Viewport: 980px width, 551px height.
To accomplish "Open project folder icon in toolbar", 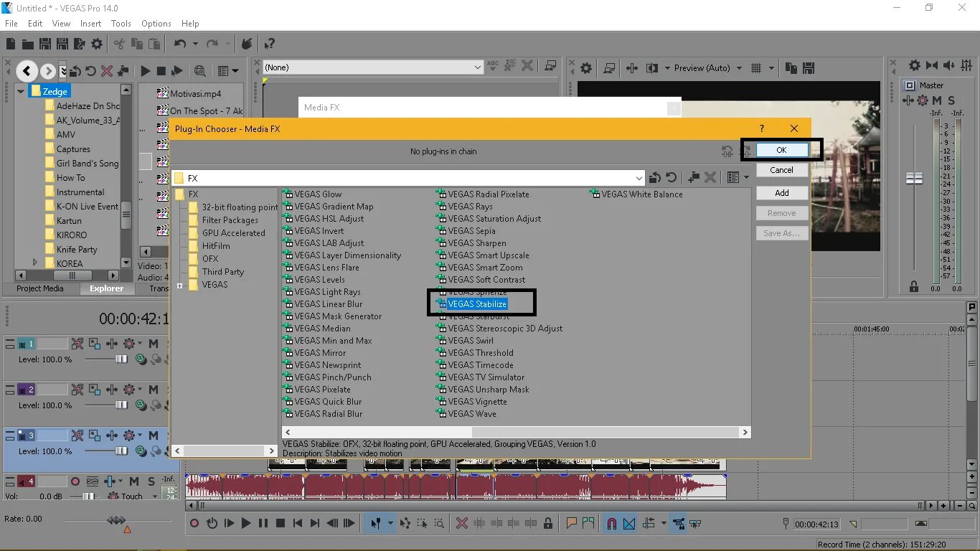I will click(x=28, y=44).
